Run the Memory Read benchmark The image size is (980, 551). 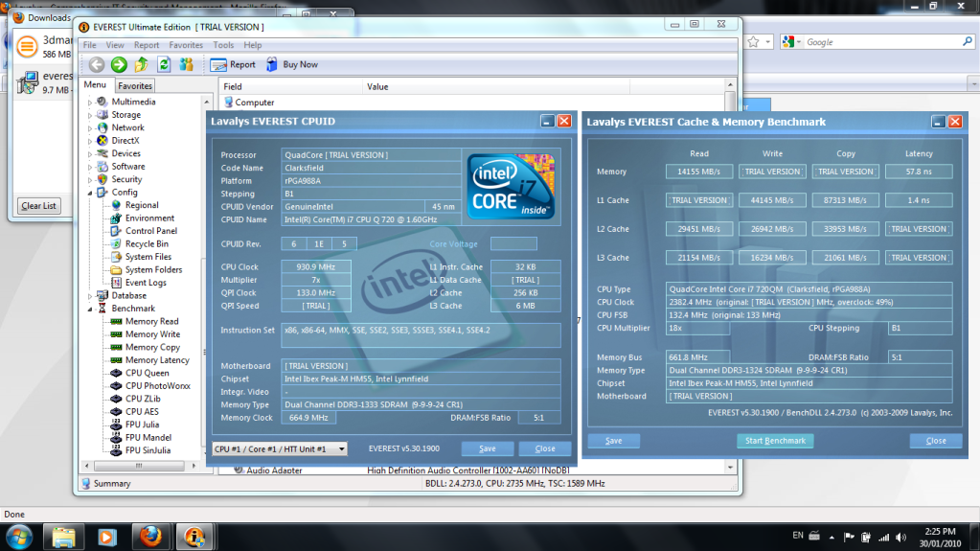tap(152, 321)
